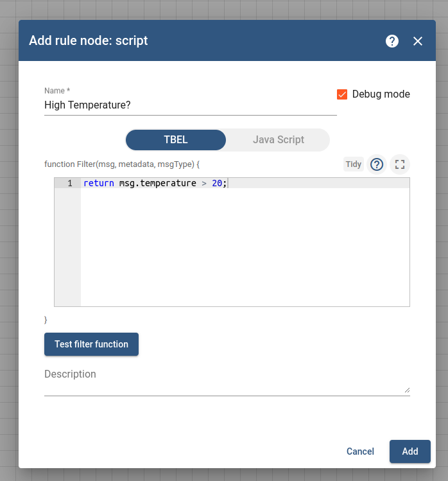The image size is (448, 481).
Task: Switch to the TBEL tab
Action: [176, 140]
